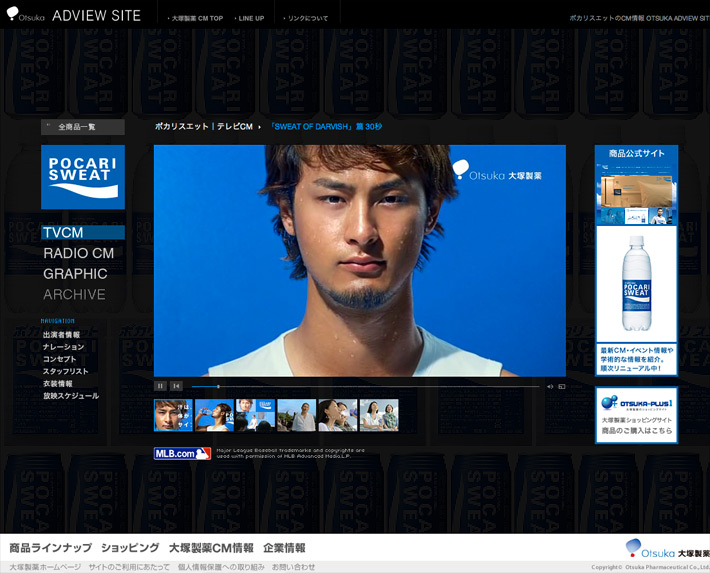Open ショッピング footer link

(x=130, y=548)
